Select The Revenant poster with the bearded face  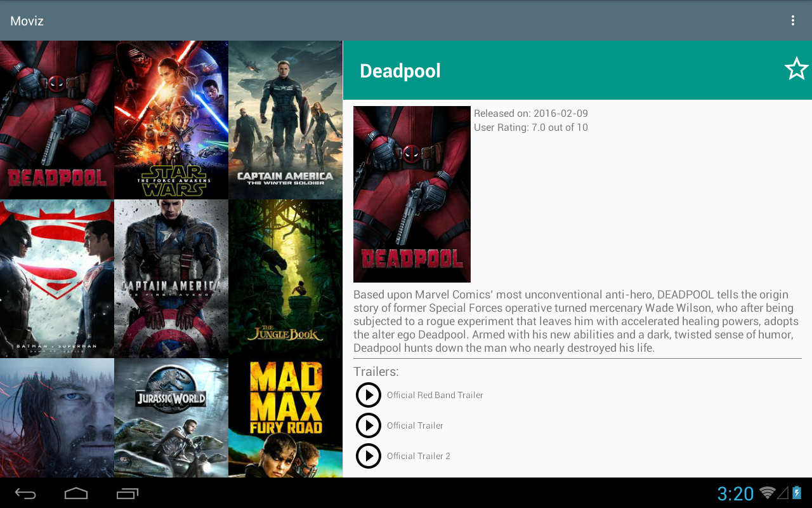pyautogui.click(x=57, y=418)
